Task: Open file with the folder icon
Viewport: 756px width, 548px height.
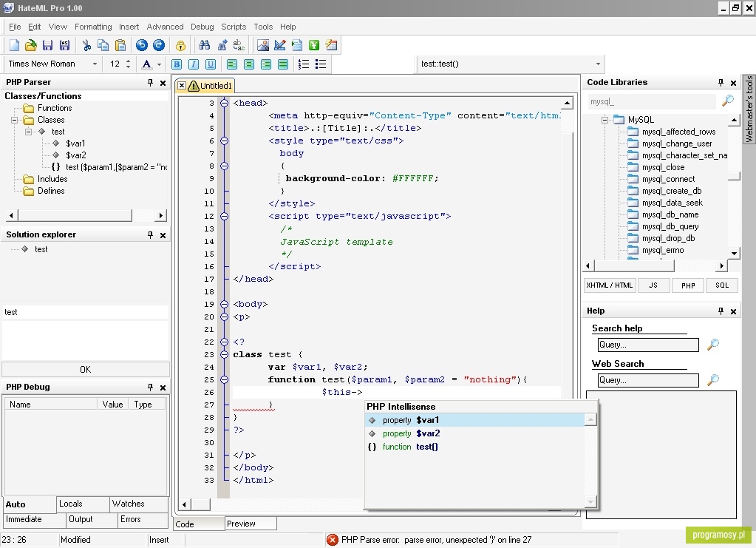Action: 31,45
